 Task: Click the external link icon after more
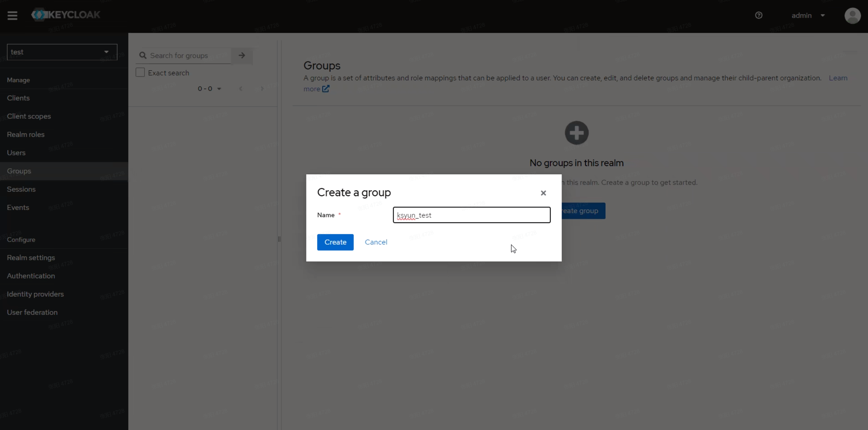(x=326, y=89)
